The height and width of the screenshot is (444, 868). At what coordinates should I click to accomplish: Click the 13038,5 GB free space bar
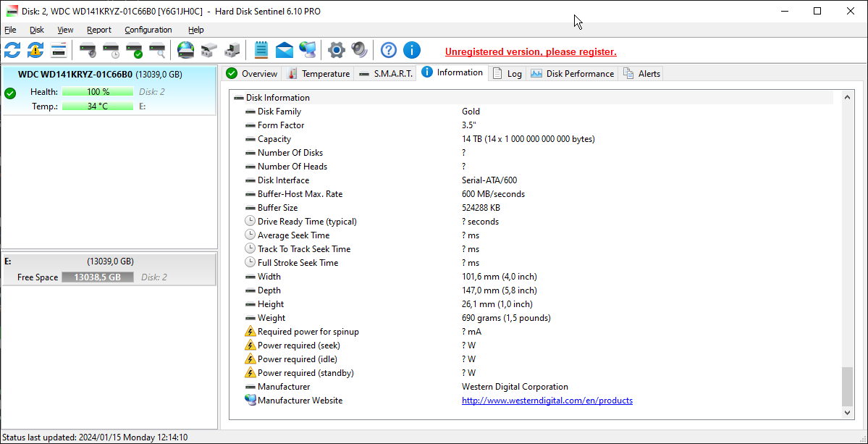coord(98,277)
